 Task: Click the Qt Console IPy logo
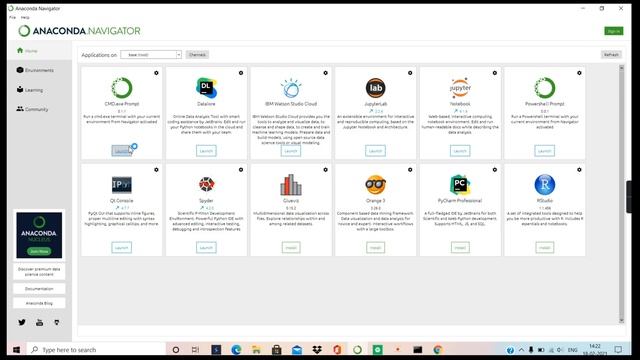coord(122,184)
